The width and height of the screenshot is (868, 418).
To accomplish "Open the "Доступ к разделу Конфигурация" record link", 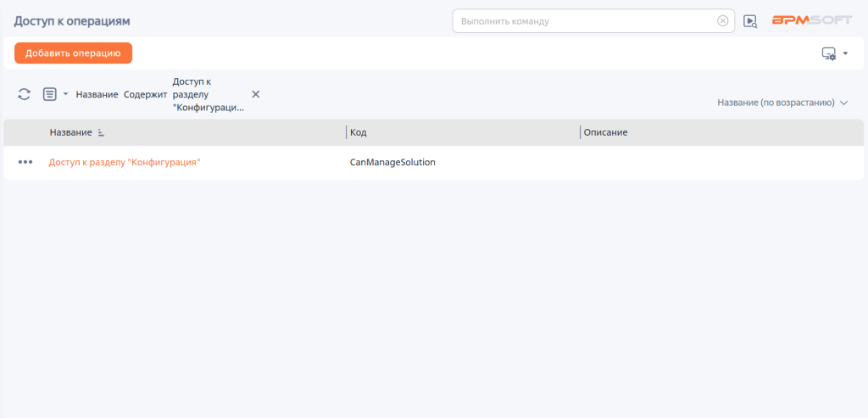I will tap(125, 162).
